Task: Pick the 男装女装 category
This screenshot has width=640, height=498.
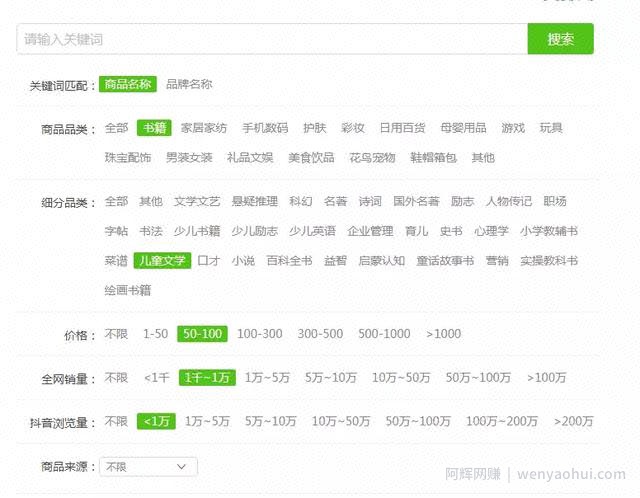Action: point(189,158)
